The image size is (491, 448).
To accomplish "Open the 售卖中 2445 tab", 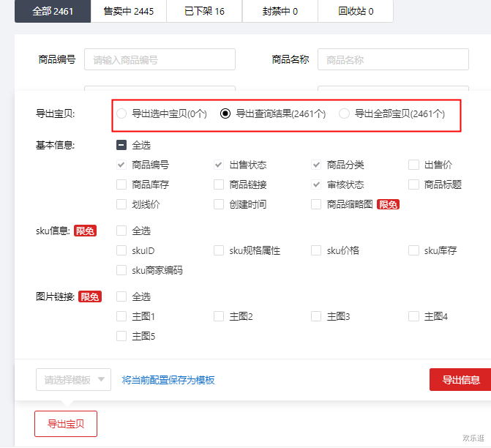I will [x=128, y=11].
